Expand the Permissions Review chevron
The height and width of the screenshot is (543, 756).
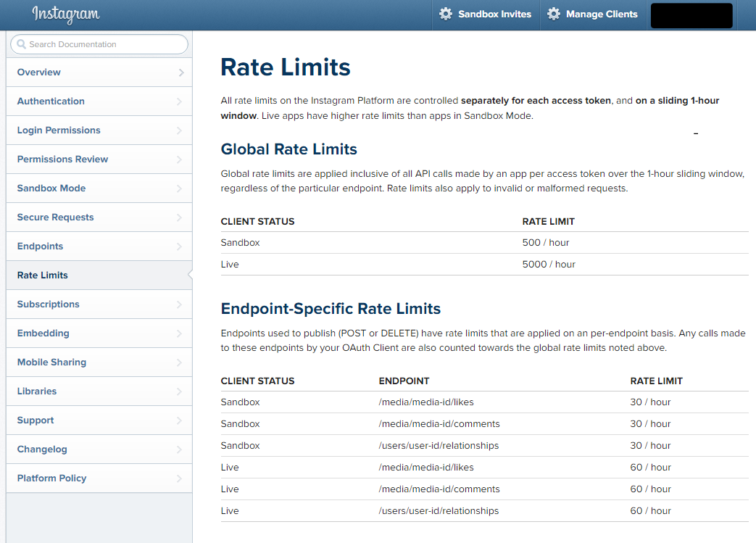[x=179, y=159]
